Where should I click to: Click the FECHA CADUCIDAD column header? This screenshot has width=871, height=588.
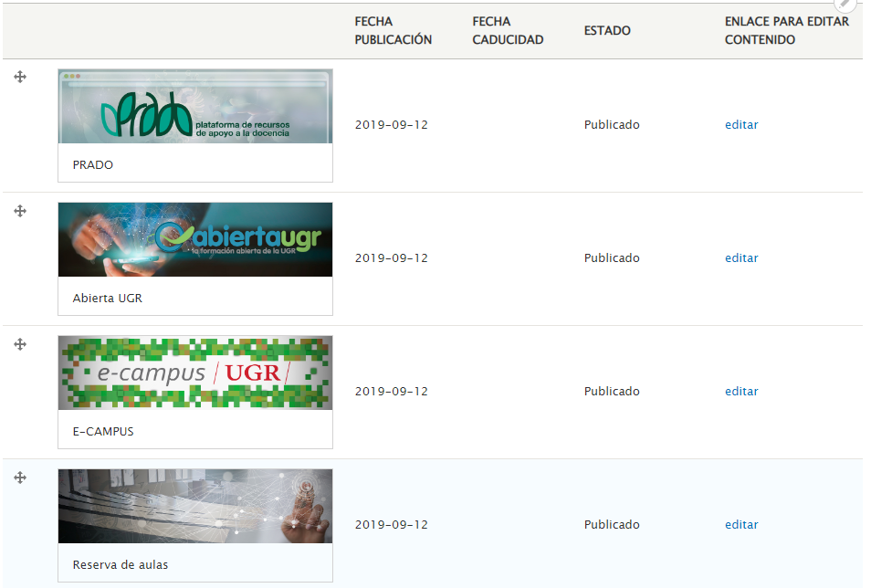(507, 30)
